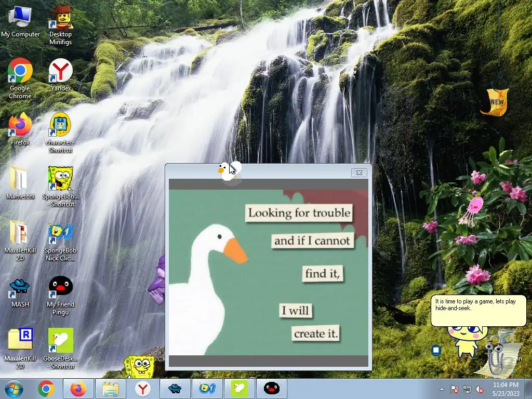The height and width of the screenshot is (399, 532).
Task: Click the network tray icon
Action: click(x=467, y=389)
